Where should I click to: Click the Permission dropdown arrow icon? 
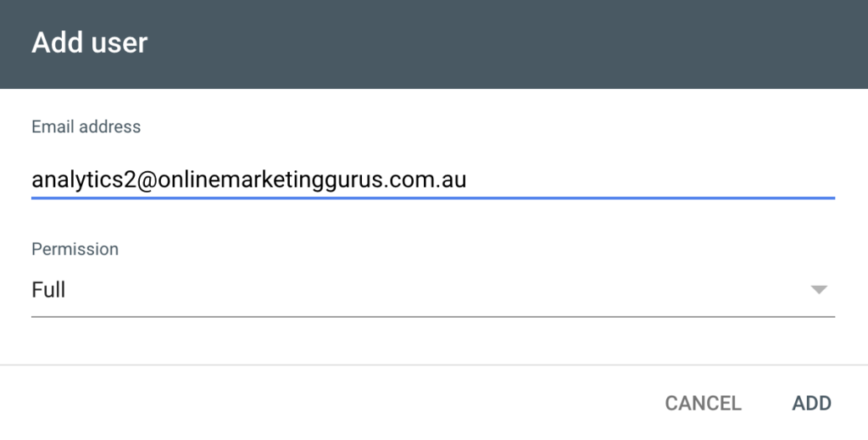(818, 290)
